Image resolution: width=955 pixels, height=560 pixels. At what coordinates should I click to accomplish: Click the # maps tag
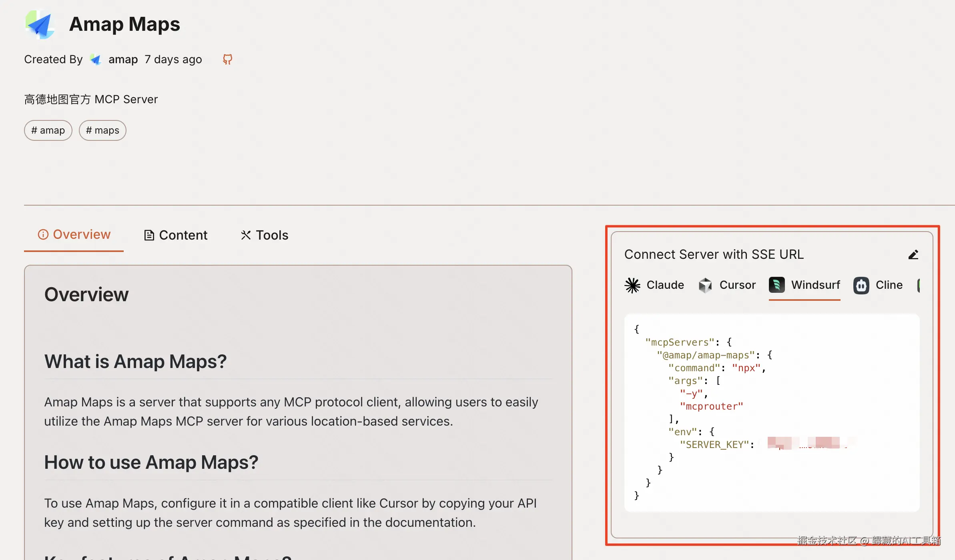pos(102,130)
